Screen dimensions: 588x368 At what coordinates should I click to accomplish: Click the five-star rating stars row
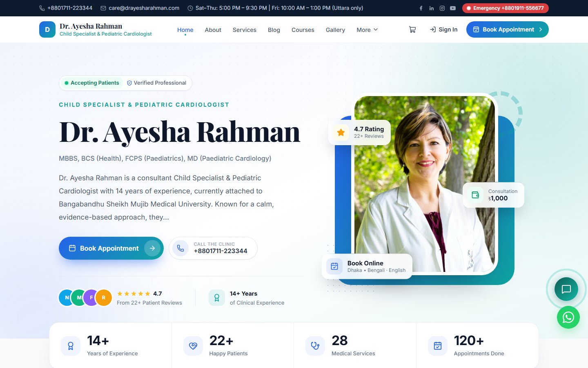coord(134,294)
